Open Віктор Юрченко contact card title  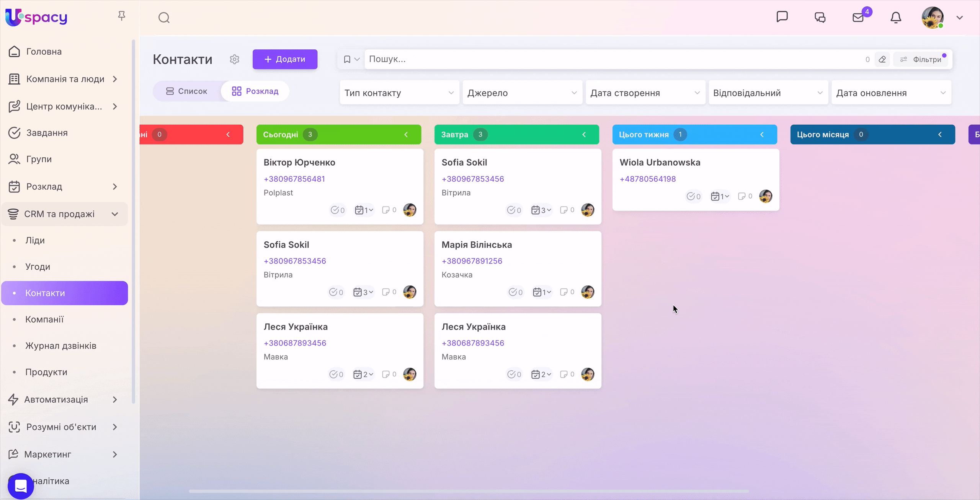[x=299, y=163]
